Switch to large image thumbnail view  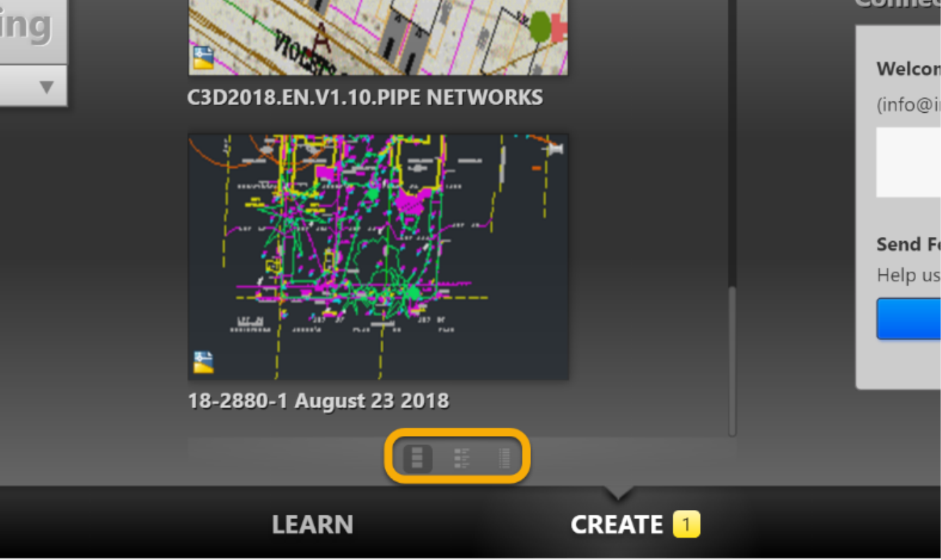[x=418, y=458]
